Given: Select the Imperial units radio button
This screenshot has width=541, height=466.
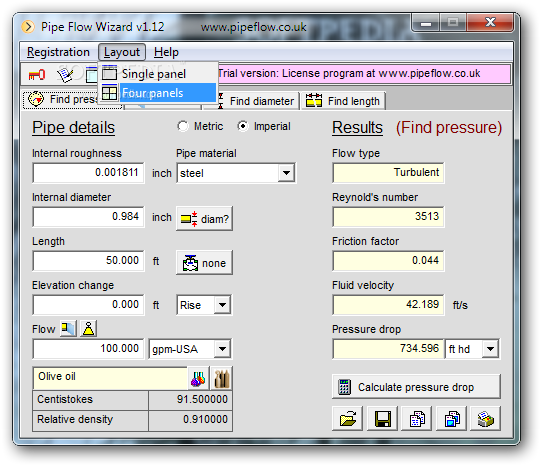Looking at the screenshot, I should coord(243,126).
